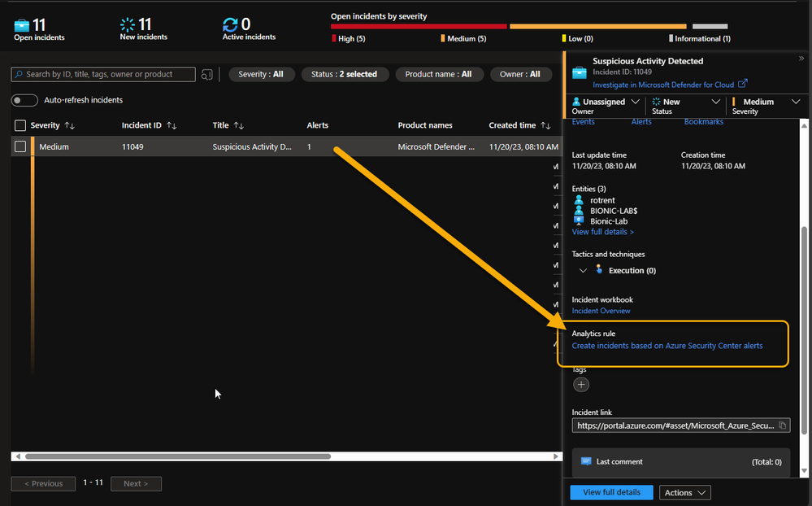The width and height of the screenshot is (812, 506).
Task: Go to the Next page of incidents
Action: [x=137, y=484]
